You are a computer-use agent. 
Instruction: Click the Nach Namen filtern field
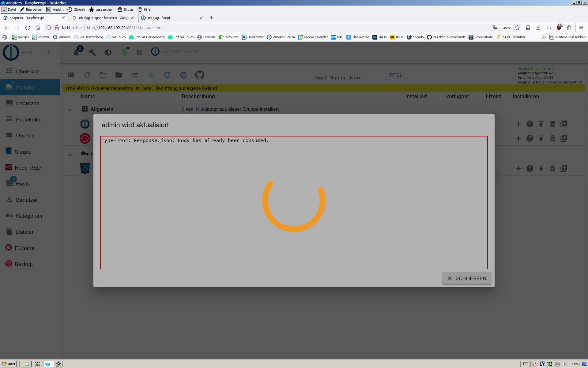pos(347,78)
